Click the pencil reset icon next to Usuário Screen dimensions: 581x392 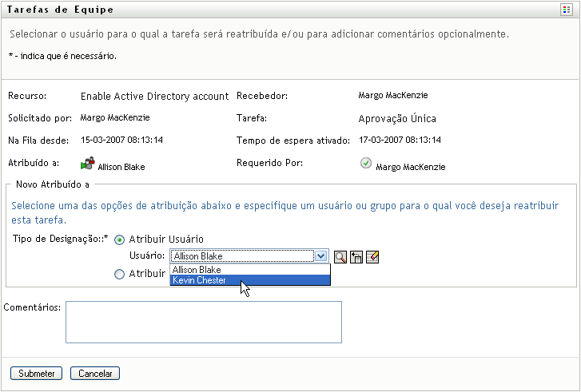pyautogui.click(x=372, y=256)
